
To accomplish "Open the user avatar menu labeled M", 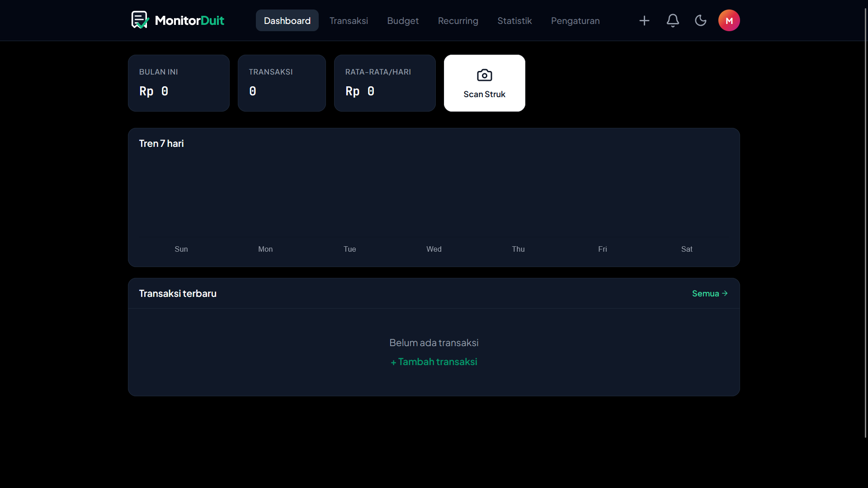I will (x=729, y=20).
